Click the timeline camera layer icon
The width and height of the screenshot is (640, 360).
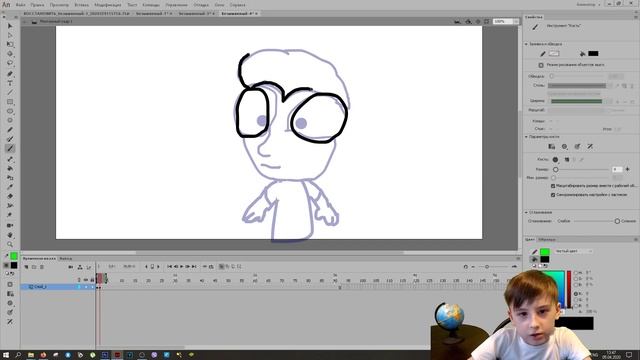(71, 267)
